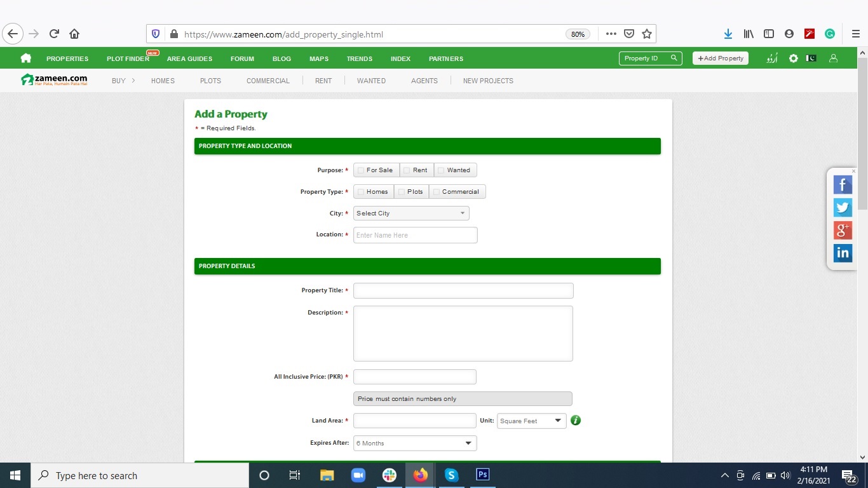
Task: Open the Zameen settings gear icon
Action: [x=793, y=58]
